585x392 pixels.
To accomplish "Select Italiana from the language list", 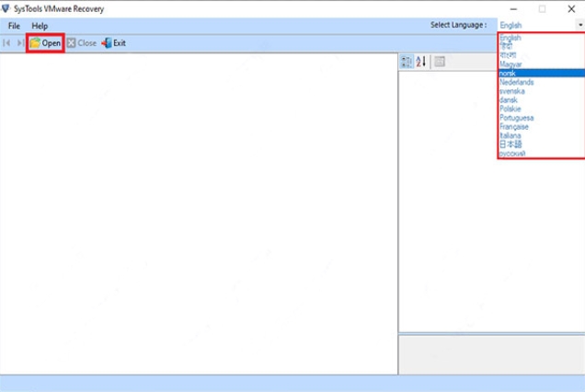I will [542, 135].
